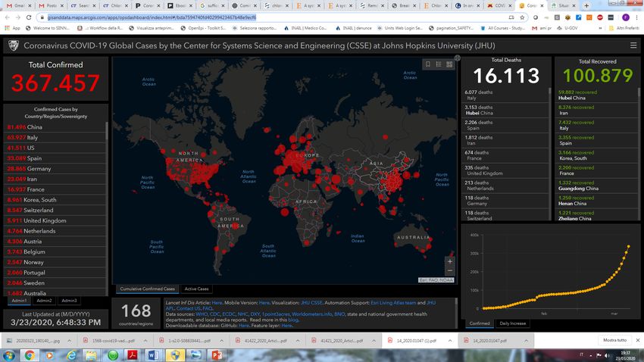The height and width of the screenshot is (362, 644).
Task: Switch to Cumulative Confirmed Cases tab
Action: pos(148,289)
